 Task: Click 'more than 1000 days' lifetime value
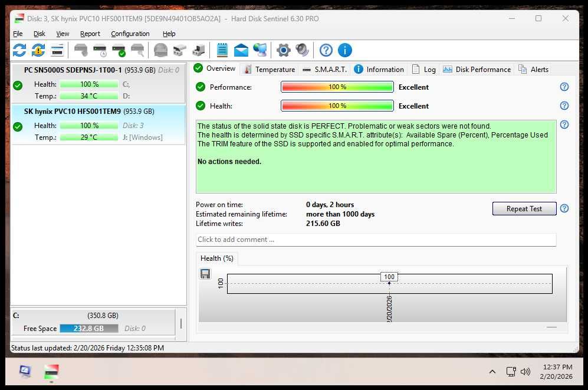[340, 214]
